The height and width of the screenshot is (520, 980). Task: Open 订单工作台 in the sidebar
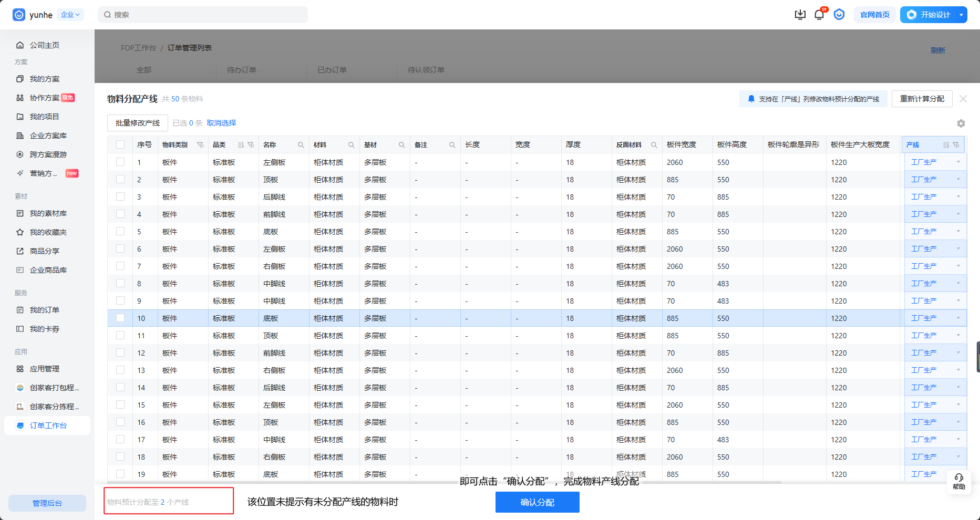point(48,425)
